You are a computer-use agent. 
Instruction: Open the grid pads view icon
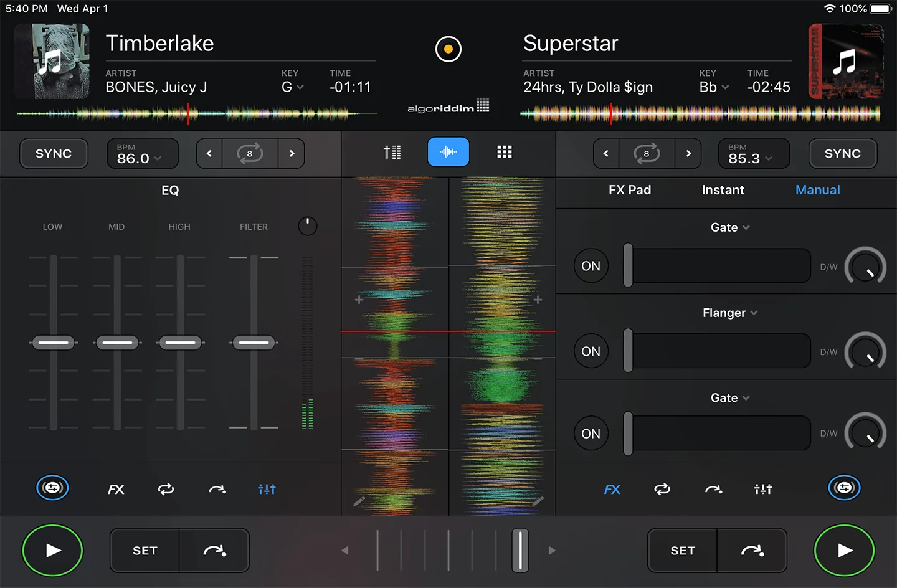point(504,153)
